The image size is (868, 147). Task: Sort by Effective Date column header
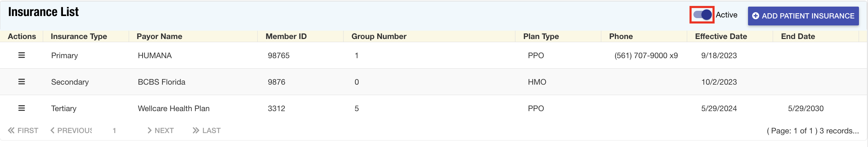721,37
